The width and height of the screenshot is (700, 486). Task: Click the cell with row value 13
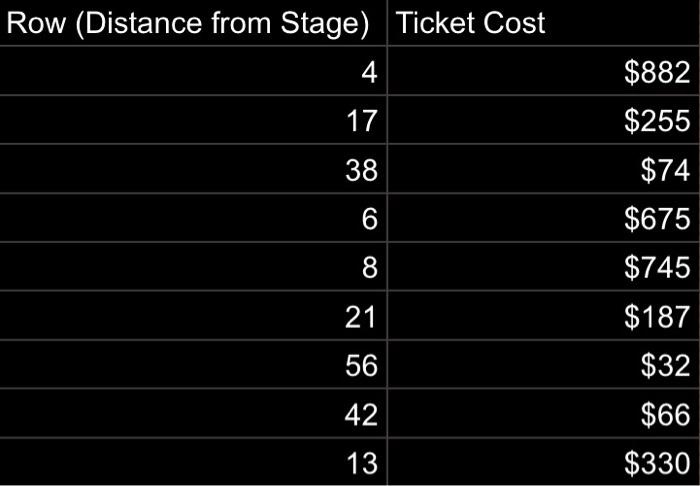tap(193, 461)
